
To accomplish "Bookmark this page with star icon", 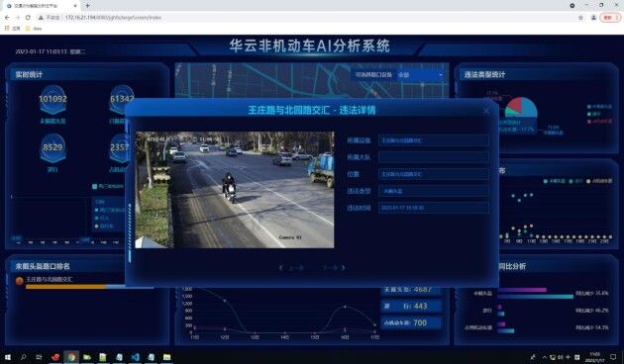I will tap(580, 18).
